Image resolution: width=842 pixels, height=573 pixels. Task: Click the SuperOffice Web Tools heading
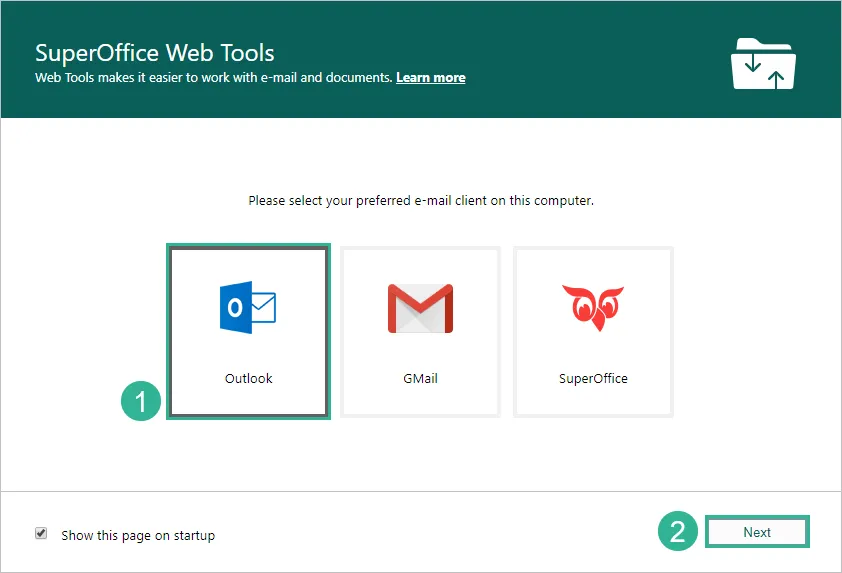click(154, 52)
